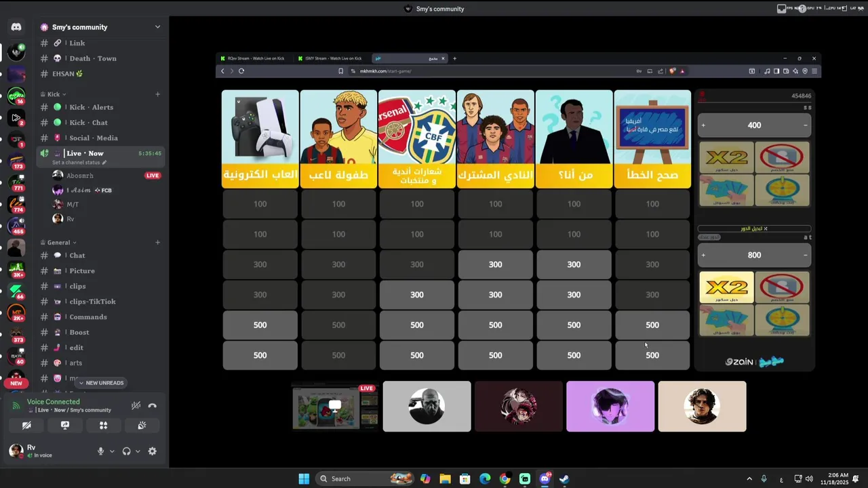Add a channel to Kick category
Screen dimensions: 868x488
pos(157,94)
